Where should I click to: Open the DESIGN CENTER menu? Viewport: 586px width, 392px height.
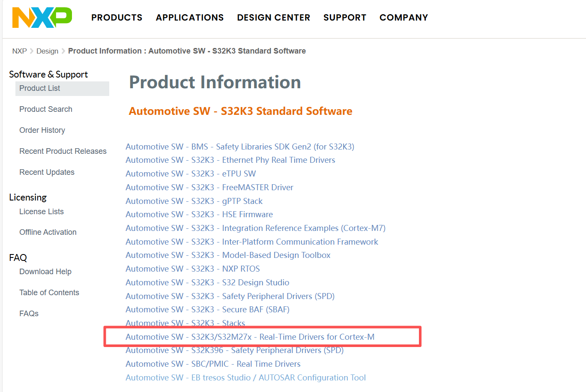[x=273, y=18]
